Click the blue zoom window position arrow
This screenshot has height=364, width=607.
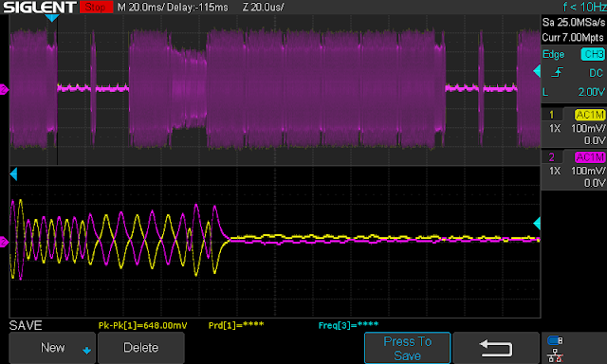13,174
